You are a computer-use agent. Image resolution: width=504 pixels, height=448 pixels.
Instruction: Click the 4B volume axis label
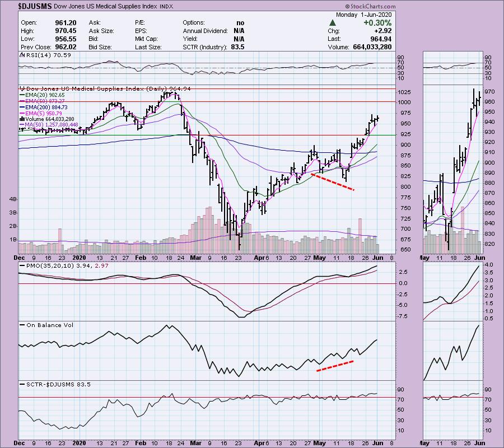tap(12, 199)
